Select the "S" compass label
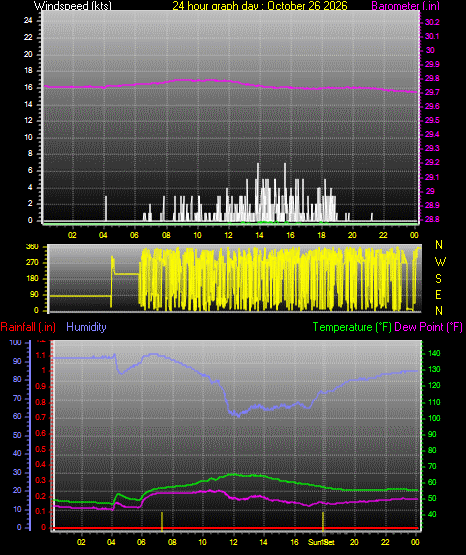Viewport: 466px width, 555px height. pyautogui.click(x=438, y=279)
